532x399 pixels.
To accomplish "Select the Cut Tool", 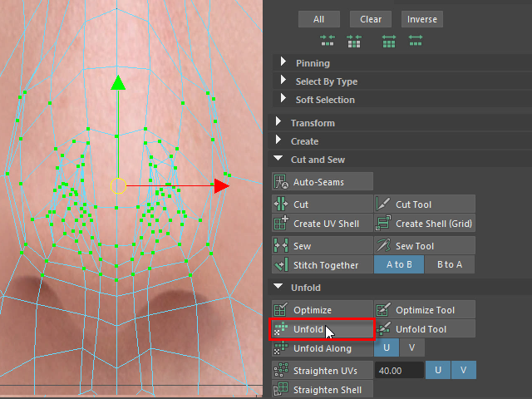I will 424,204.
